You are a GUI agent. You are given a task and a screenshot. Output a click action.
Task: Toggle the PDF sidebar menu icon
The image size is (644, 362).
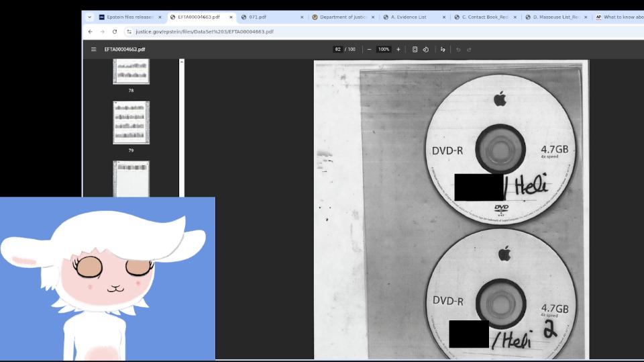click(x=94, y=49)
